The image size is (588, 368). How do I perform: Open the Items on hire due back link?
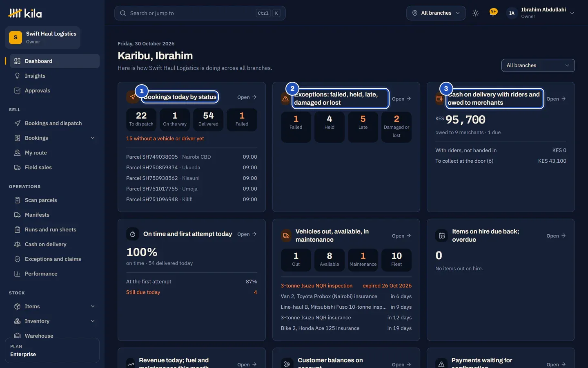[x=556, y=236]
